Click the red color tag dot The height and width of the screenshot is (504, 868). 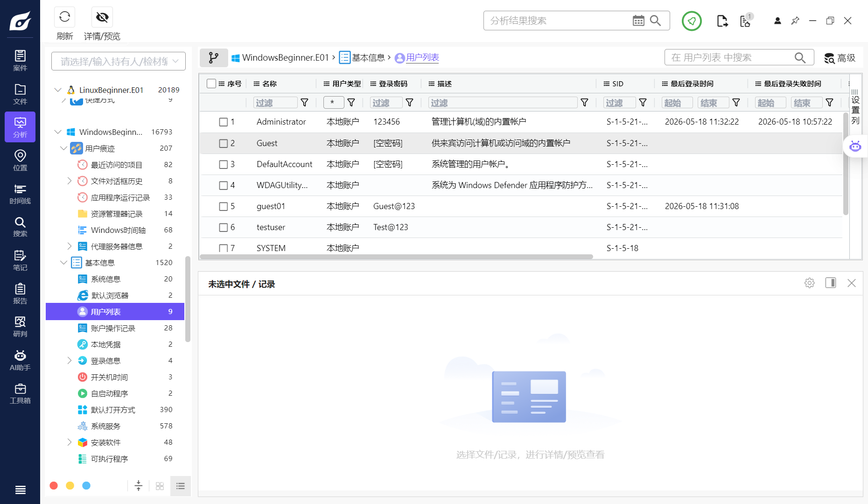coord(54,486)
